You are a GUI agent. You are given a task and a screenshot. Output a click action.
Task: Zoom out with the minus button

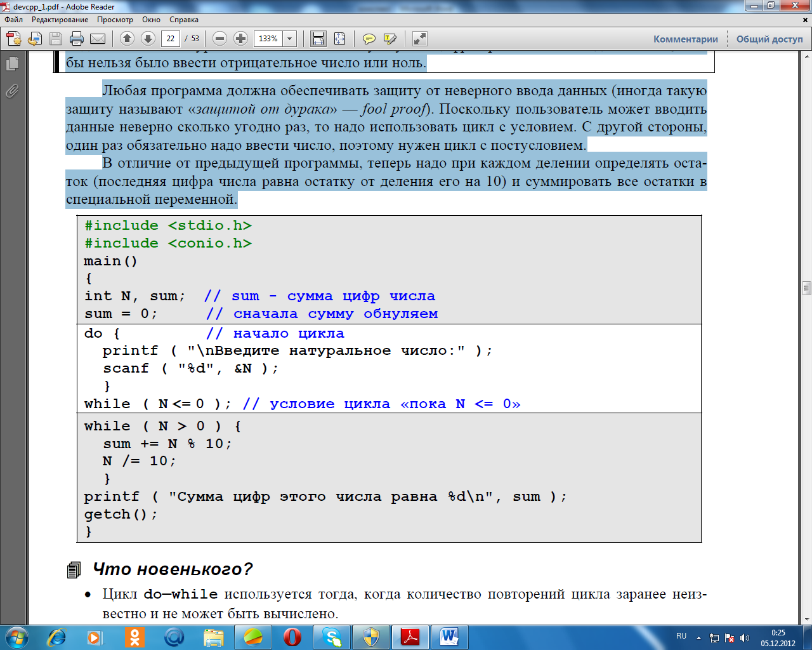[219, 39]
